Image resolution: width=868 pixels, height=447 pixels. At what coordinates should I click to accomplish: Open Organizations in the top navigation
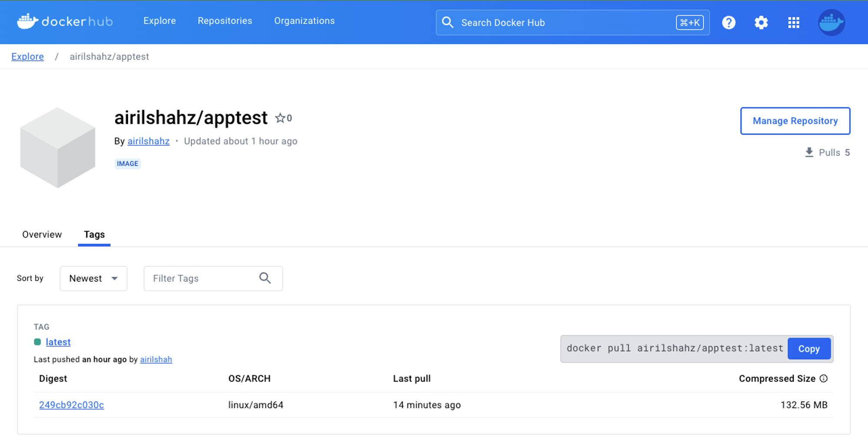pyautogui.click(x=305, y=21)
